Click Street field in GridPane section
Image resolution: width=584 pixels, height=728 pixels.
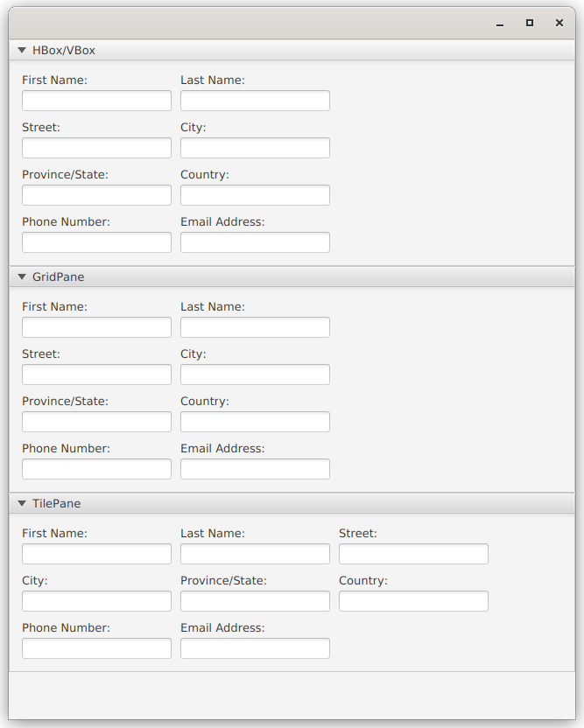click(x=96, y=374)
